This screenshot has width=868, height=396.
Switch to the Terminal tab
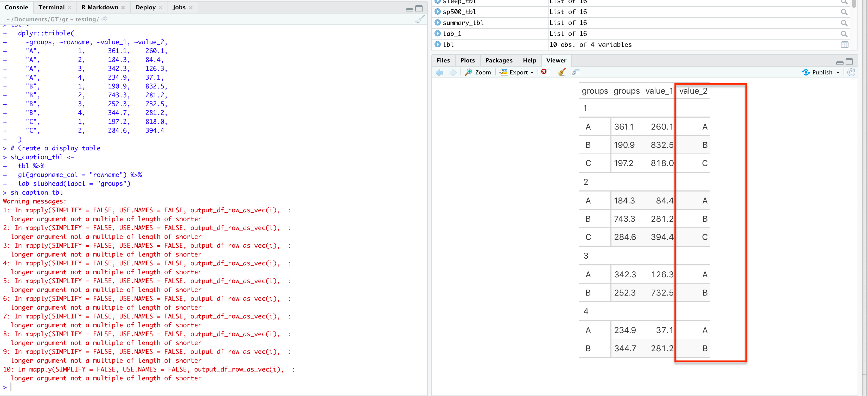click(51, 7)
